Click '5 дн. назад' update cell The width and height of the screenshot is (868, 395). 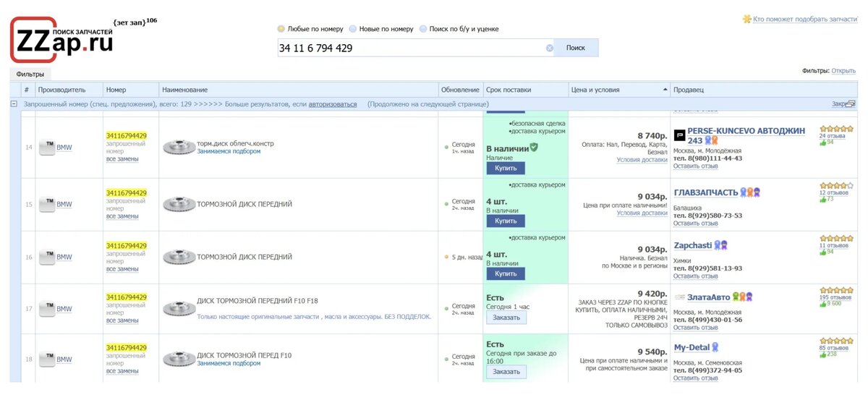pos(467,257)
